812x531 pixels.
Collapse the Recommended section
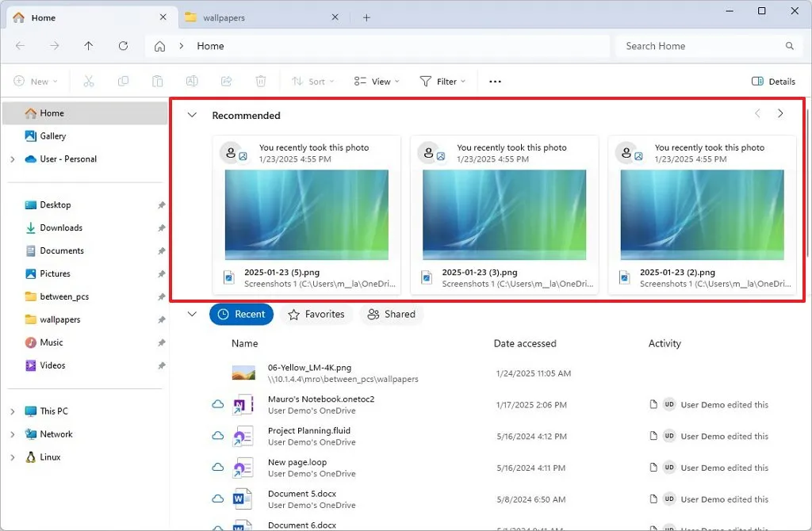(x=191, y=114)
